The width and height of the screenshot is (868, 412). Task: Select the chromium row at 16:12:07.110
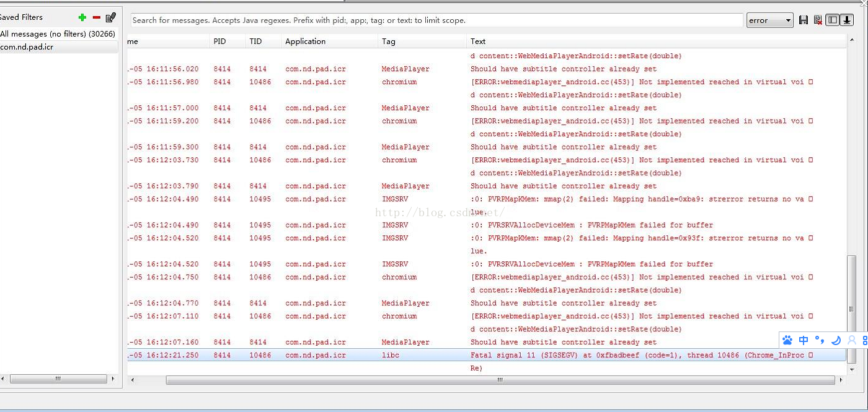(487, 316)
